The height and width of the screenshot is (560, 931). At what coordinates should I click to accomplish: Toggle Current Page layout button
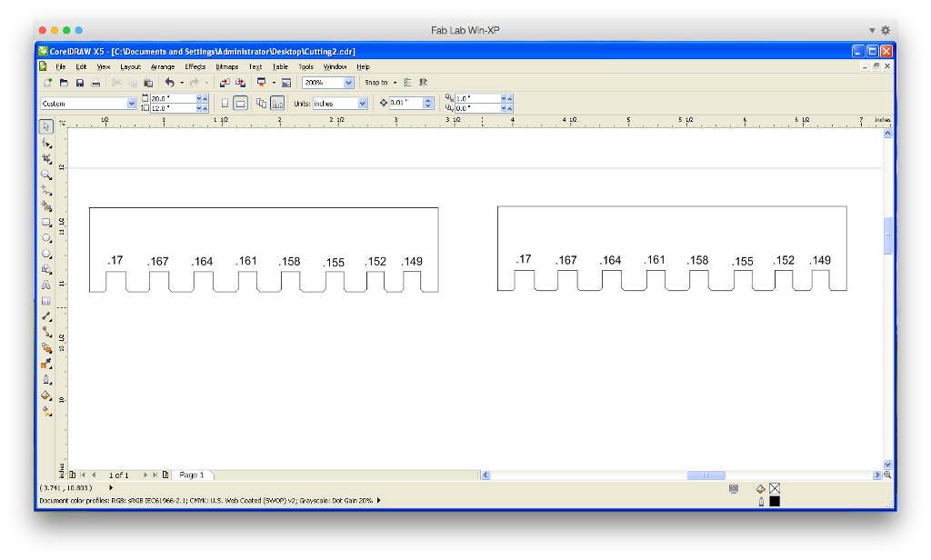click(277, 104)
